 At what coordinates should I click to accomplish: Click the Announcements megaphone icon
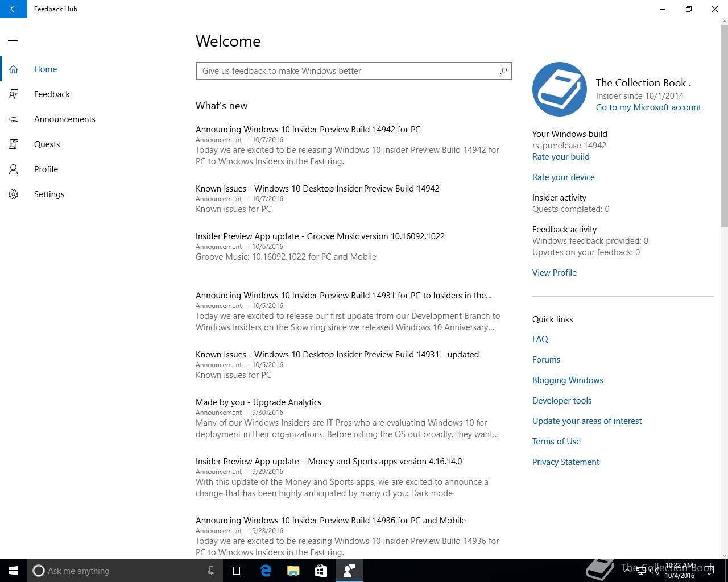tap(14, 119)
